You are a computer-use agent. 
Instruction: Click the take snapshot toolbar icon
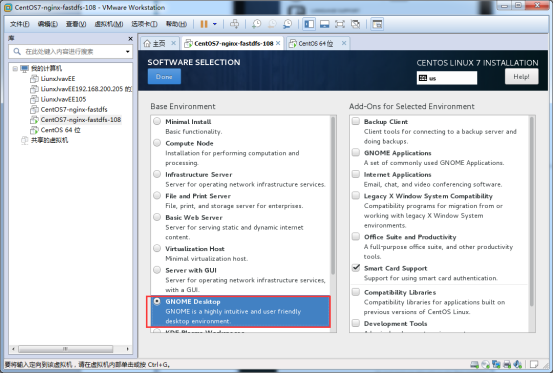pyautogui.click(x=256, y=24)
